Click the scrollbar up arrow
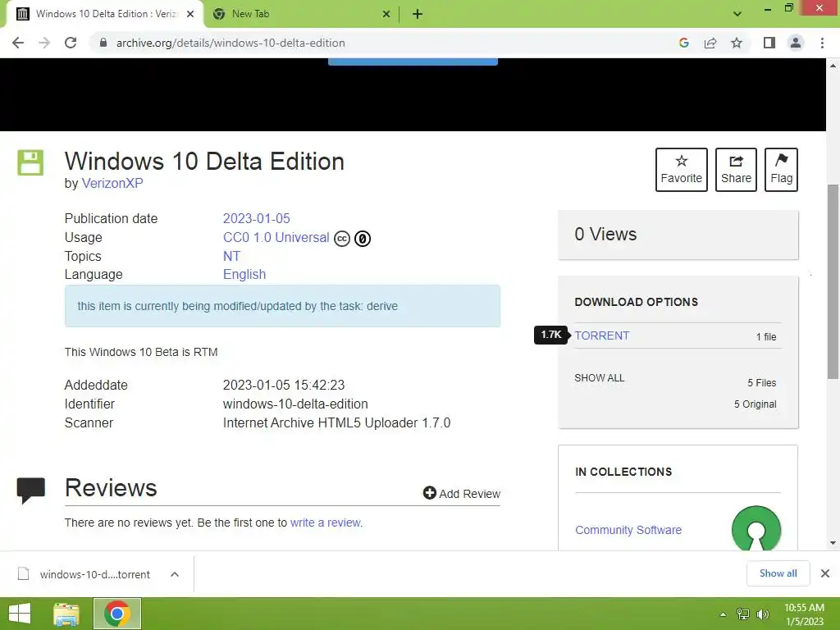The height and width of the screenshot is (630, 840). 833,66
